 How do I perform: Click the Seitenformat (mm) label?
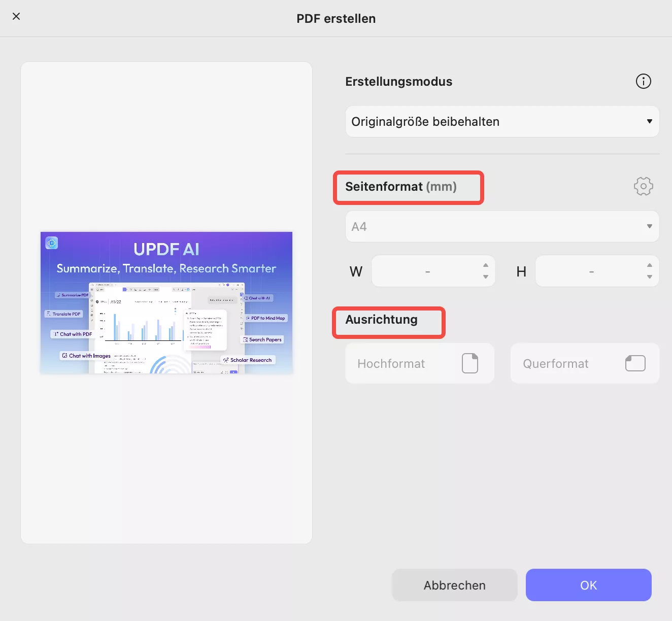(x=401, y=187)
